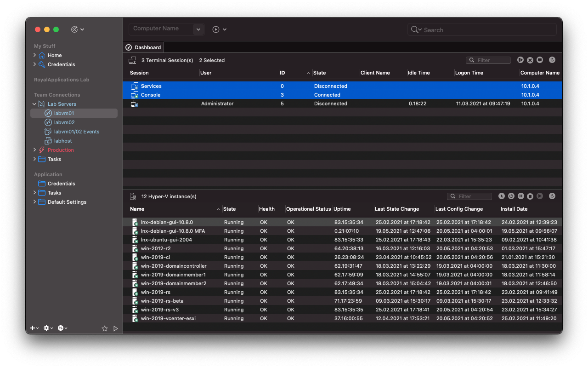
Task: Stop the selected virtual machine
Action: 530,196
